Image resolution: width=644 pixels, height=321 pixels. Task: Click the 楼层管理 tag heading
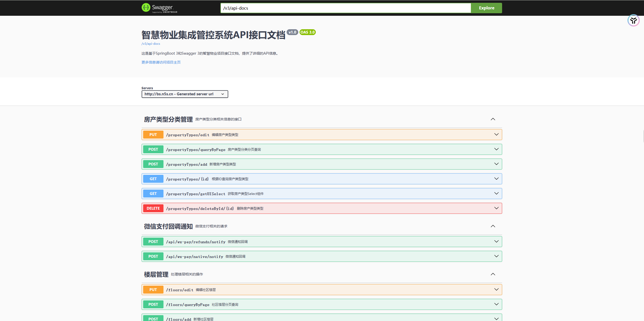click(156, 274)
